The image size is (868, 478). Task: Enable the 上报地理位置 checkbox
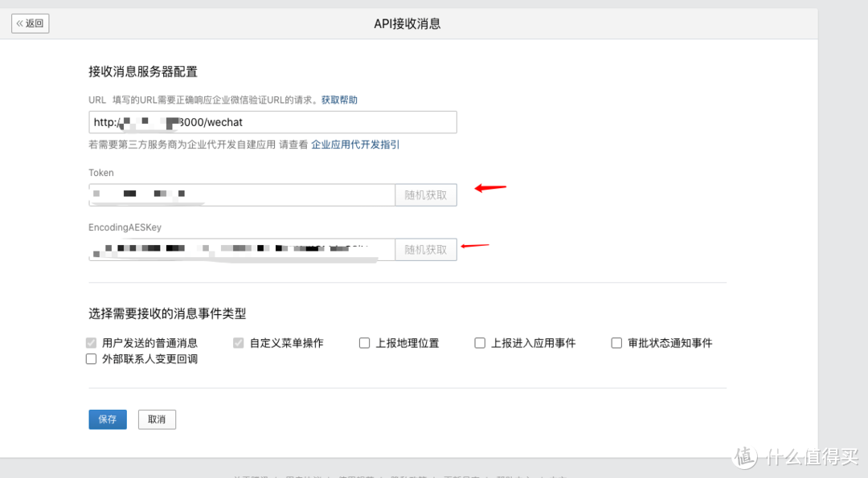pos(364,342)
